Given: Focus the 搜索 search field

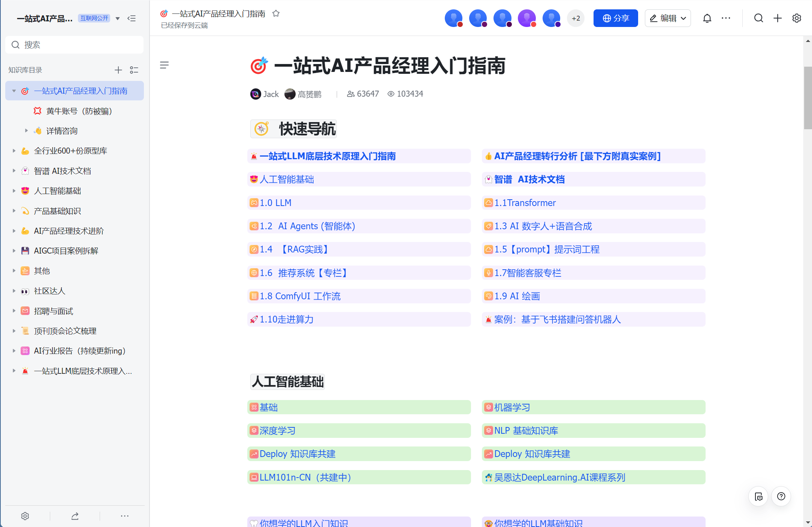Looking at the screenshot, I should tap(75, 45).
